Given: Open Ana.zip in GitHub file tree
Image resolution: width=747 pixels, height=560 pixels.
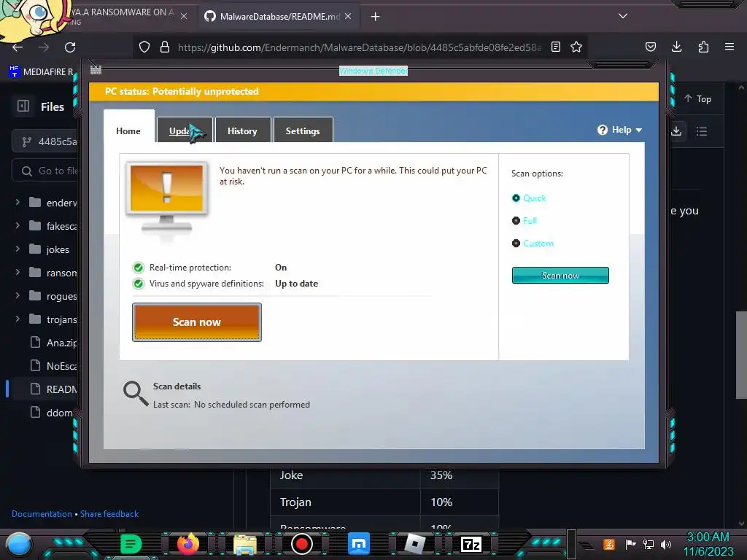Looking at the screenshot, I should tap(53, 343).
